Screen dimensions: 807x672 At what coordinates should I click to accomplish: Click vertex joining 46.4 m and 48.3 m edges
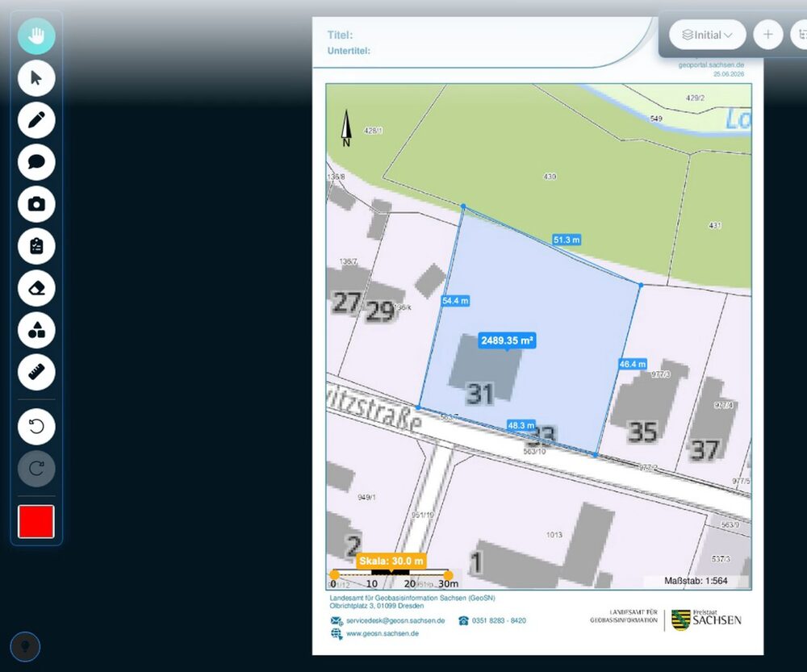596,455
